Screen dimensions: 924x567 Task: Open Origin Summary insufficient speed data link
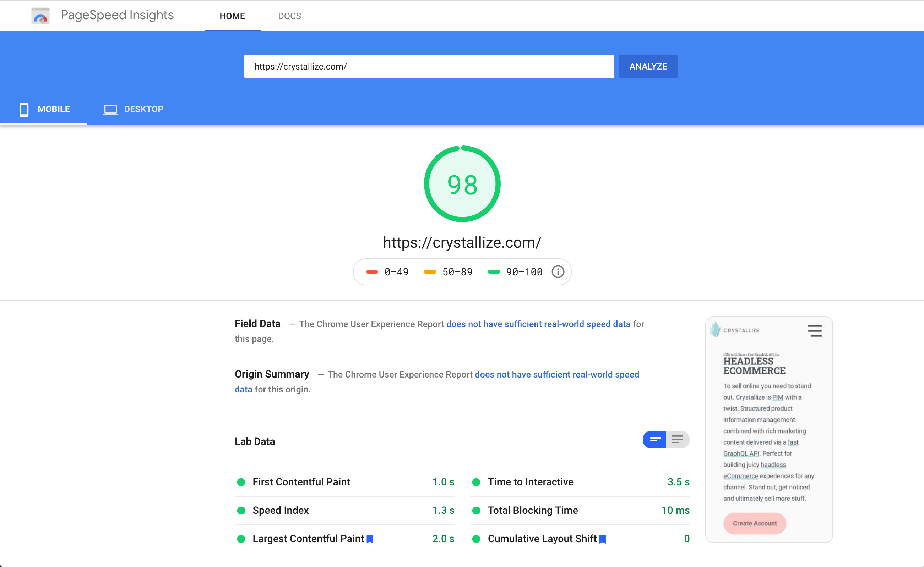[557, 375]
